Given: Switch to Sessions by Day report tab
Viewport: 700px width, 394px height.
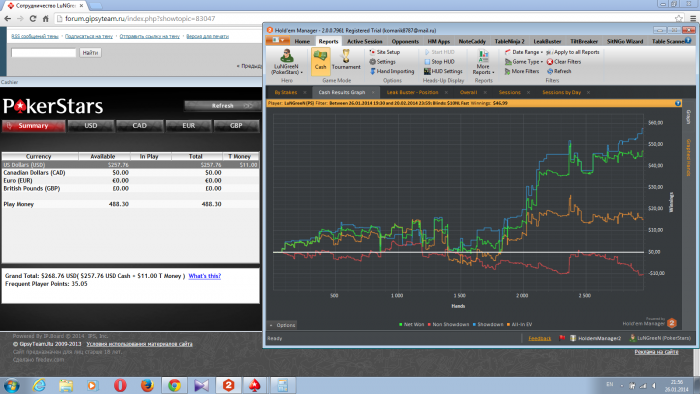Looking at the screenshot, I should click(561, 92).
